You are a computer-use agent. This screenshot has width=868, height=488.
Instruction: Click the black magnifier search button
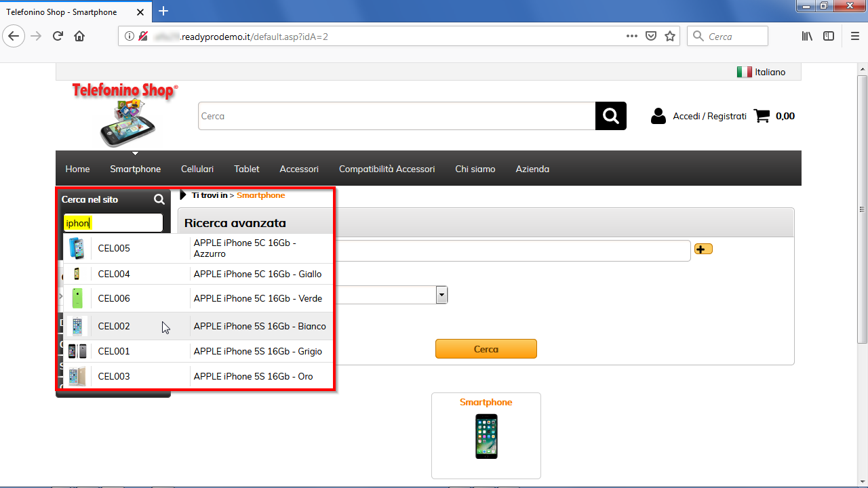611,116
